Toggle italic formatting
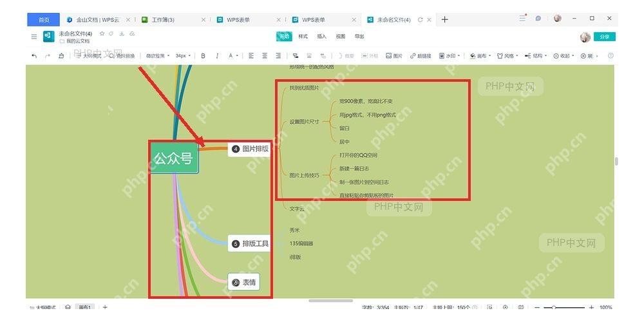 [x=217, y=56]
